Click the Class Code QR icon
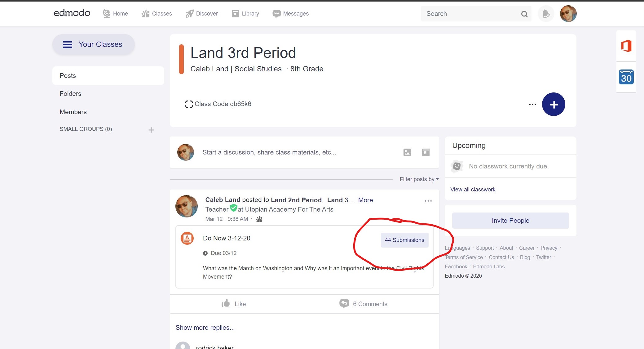Screen dimensions: 644x349 [x=189, y=104]
